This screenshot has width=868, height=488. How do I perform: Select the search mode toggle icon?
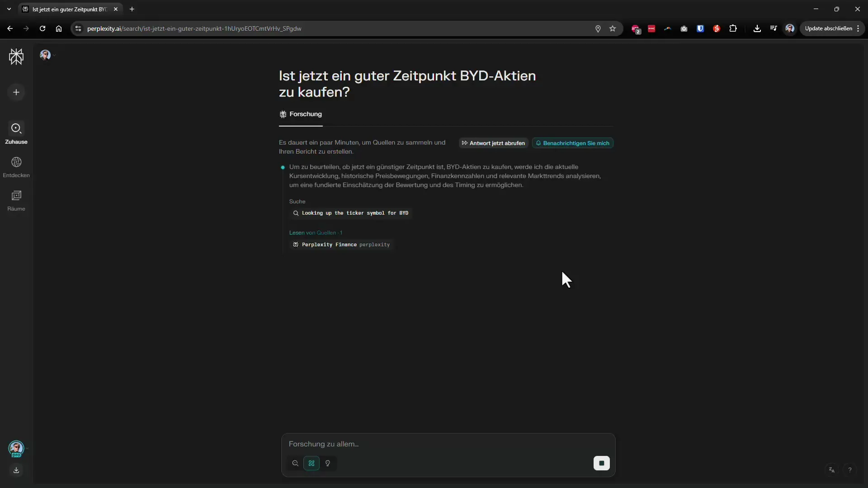tap(295, 463)
